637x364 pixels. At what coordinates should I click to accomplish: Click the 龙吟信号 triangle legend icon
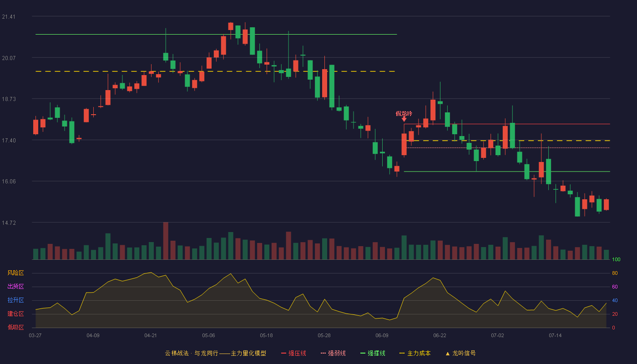[448, 353]
